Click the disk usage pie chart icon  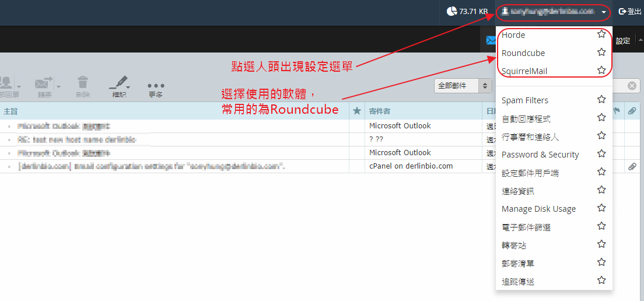[452, 12]
